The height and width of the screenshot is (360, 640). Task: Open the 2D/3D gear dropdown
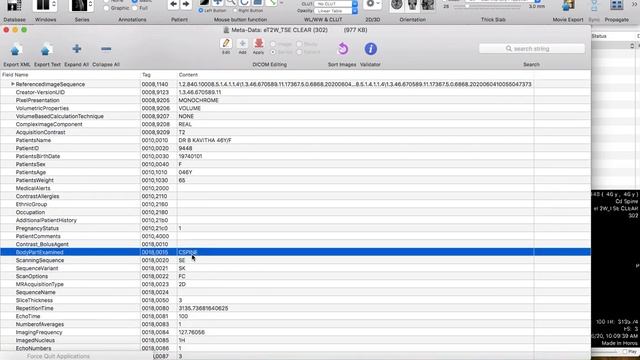[372, 4]
